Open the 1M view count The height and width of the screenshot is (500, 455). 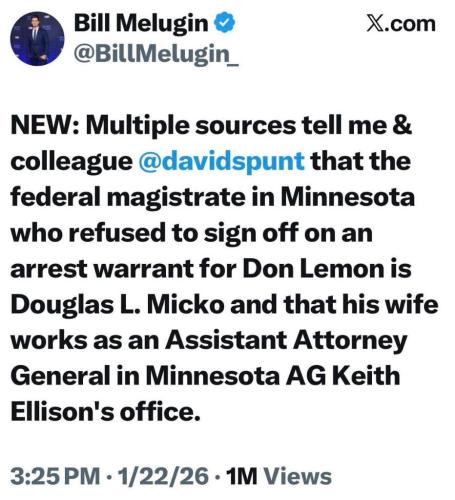click(242, 476)
